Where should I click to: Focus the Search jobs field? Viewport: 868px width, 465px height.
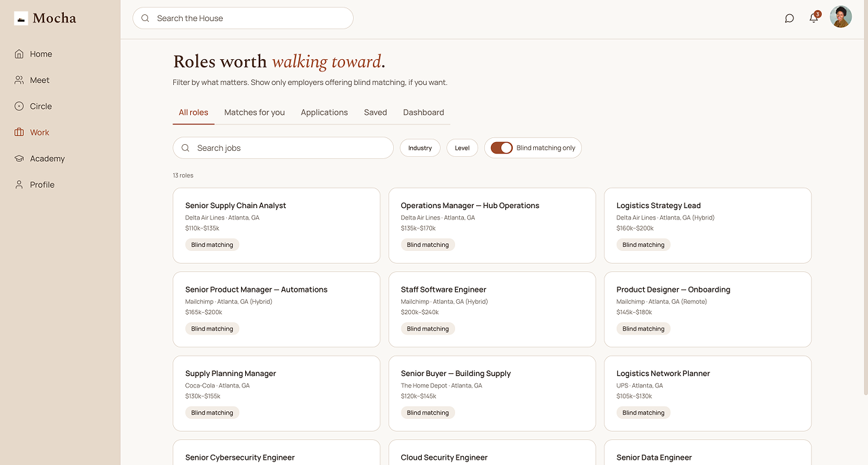pyautogui.click(x=283, y=148)
